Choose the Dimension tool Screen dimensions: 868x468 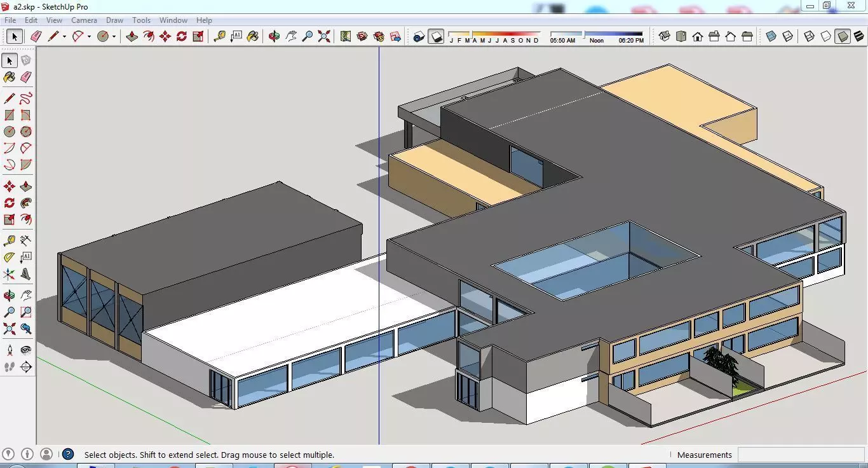25,240
